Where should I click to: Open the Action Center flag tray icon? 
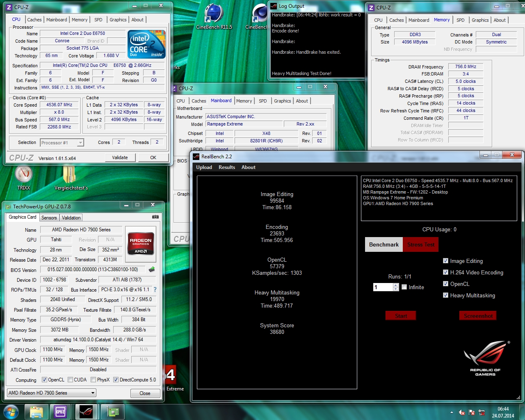tap(472, 412)
